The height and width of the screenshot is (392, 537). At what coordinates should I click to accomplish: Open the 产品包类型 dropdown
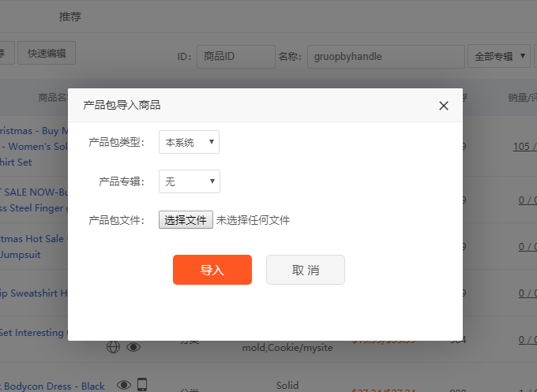click(189, 142)
